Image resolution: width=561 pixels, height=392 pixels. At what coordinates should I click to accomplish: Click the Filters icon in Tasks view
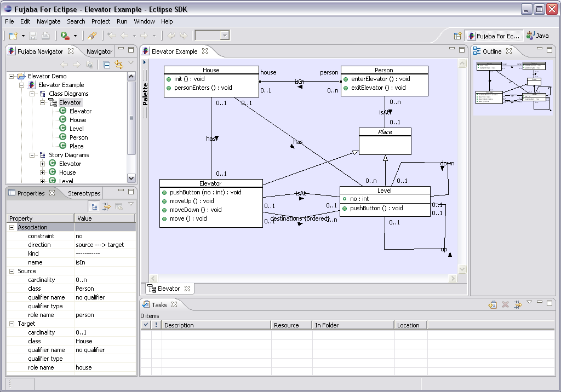[517, 305]
